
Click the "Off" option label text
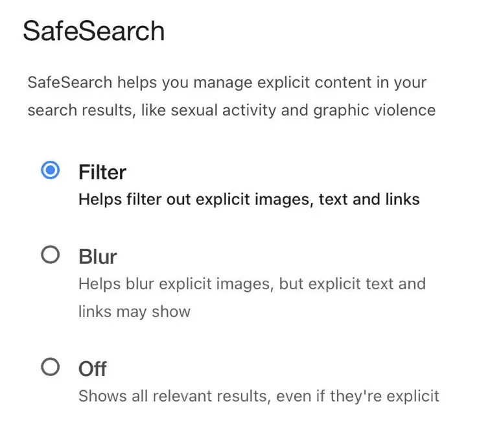click(93, 369)
